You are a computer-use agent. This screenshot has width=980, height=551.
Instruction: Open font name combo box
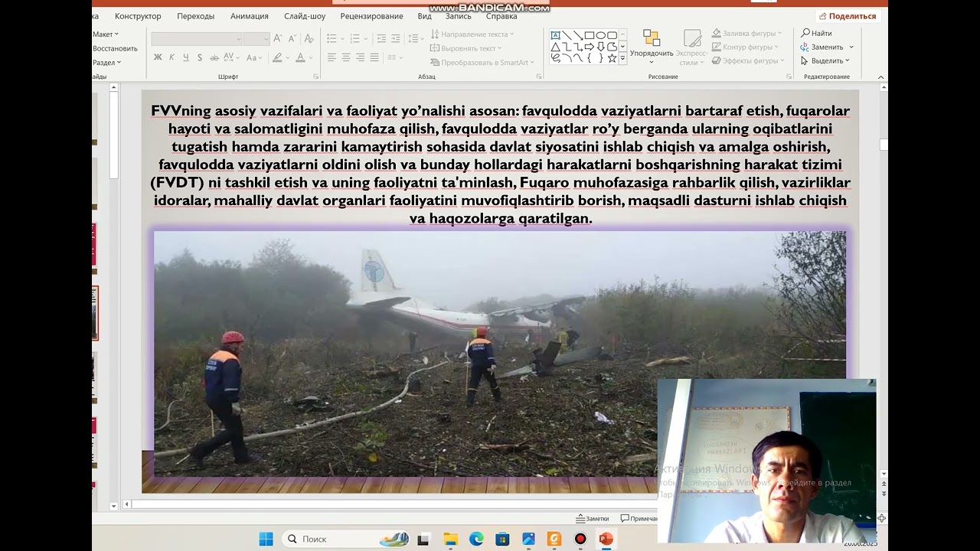click(197, 38)
